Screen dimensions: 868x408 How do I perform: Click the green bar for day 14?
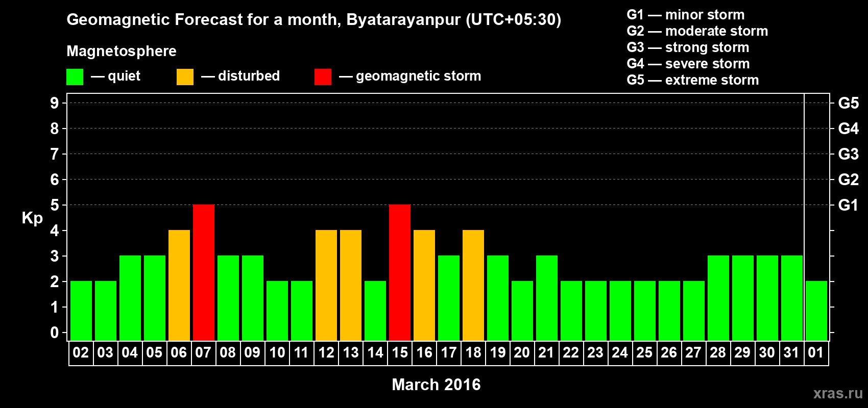point(375,311)
